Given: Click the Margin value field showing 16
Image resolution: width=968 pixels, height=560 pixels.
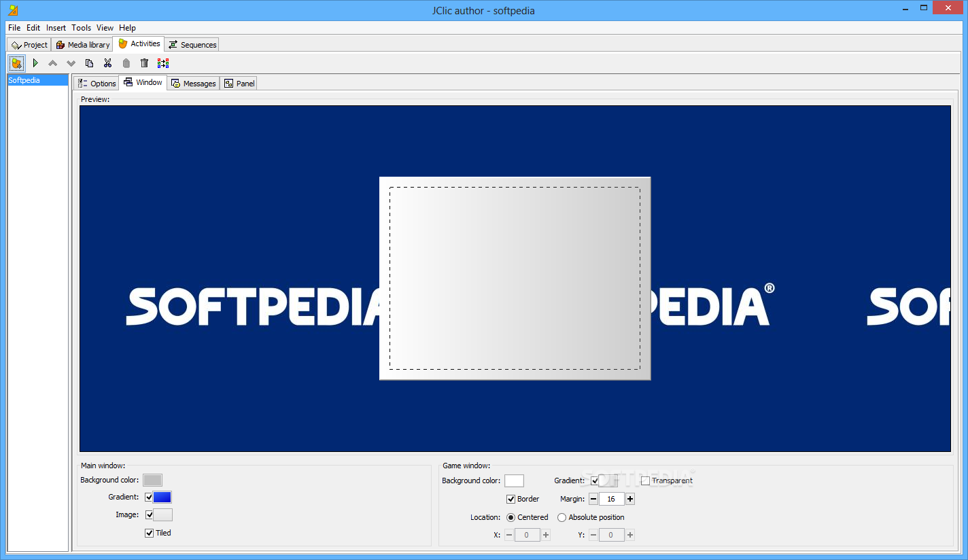Looking at the screenshot, I should click(612, 500).
